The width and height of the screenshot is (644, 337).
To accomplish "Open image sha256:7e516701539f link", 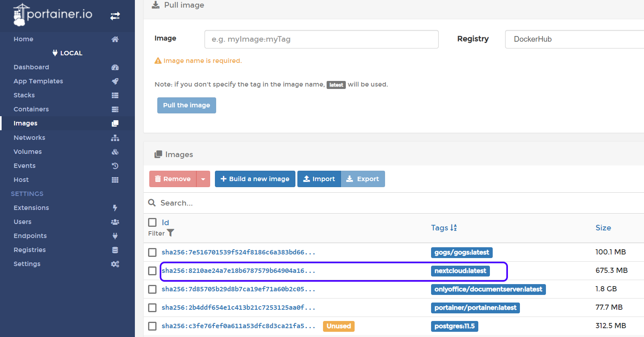I will [x=239, y=252].
